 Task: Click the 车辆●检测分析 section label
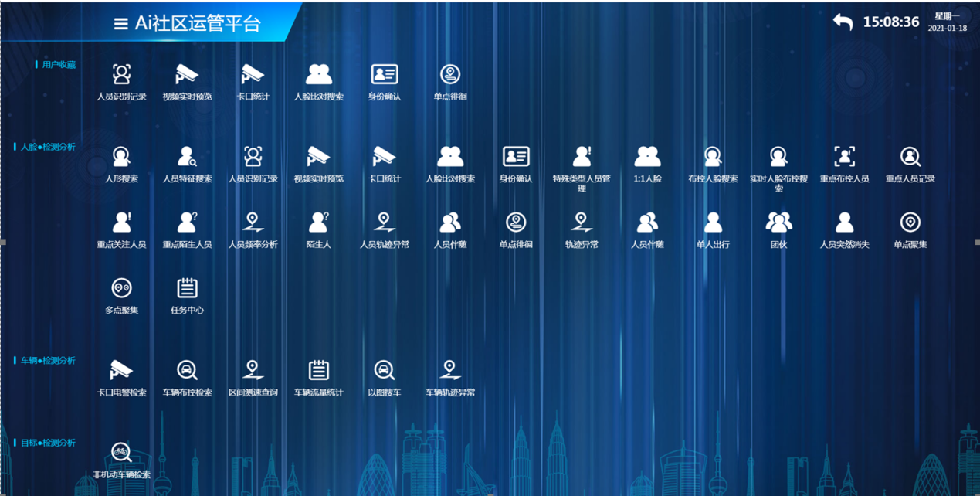48,361
